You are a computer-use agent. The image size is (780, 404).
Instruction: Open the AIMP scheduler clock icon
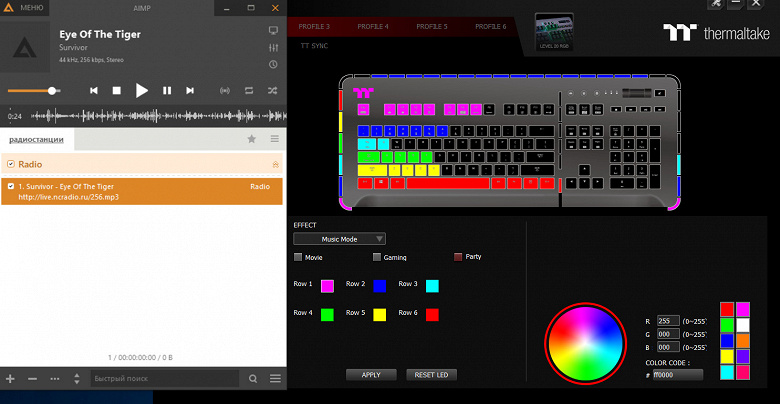click(273, 65)
